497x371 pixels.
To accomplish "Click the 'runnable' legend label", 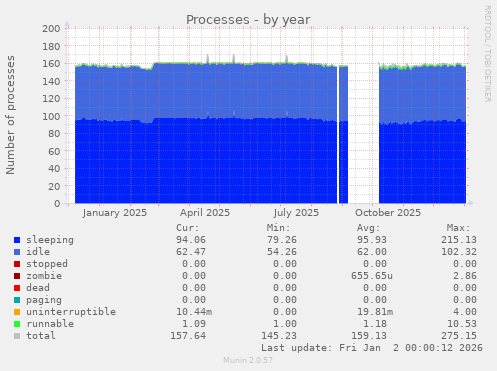I will coord(50,324).
